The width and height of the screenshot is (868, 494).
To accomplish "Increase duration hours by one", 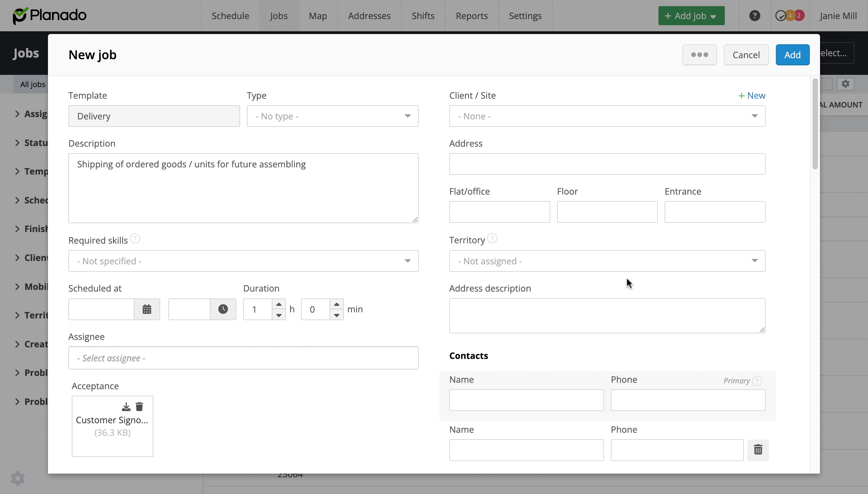I will [x=279, y=304].
